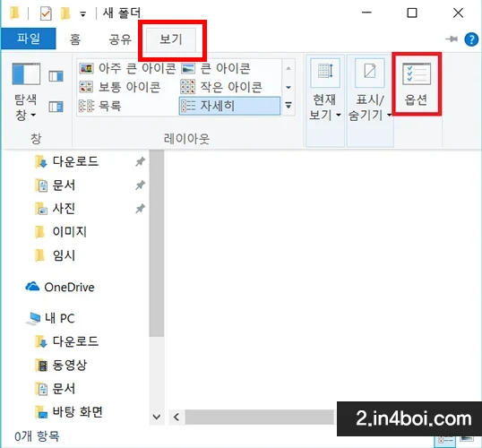Screen dimensions: 482x448
Task: Click the 탐색 창 navigation pane icon
Action: point(26,73)
